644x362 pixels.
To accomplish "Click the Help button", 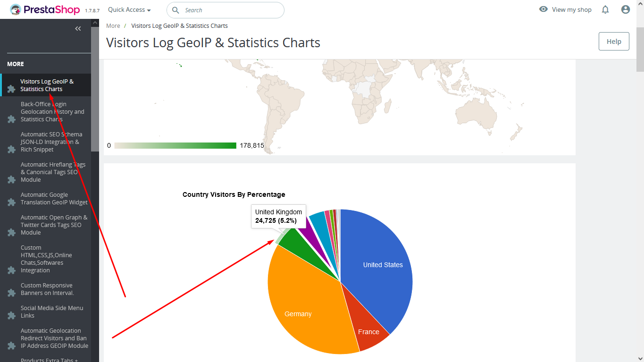I will tap(613, 42).
